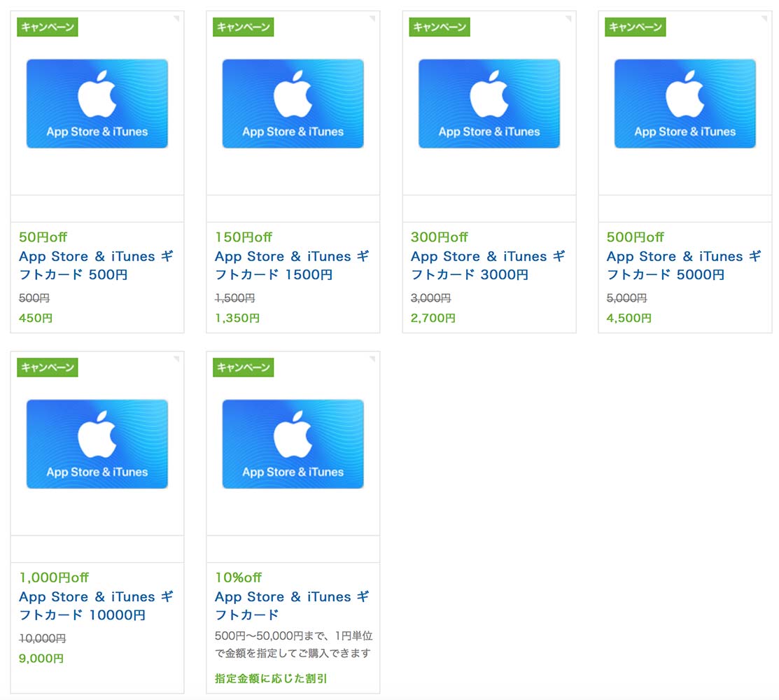
Task: Click the キャンペーン badge on the 10000円 card
Action: coord(47,367)
